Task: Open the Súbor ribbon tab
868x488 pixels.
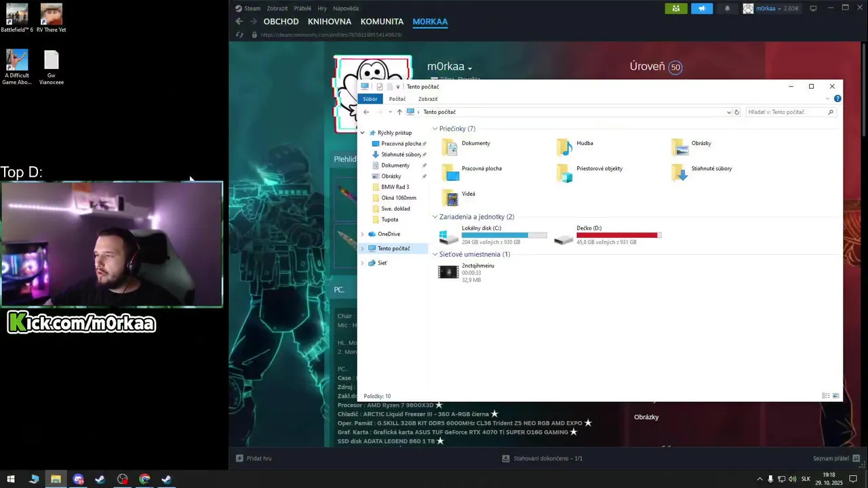Action: (x=370, y=99)
